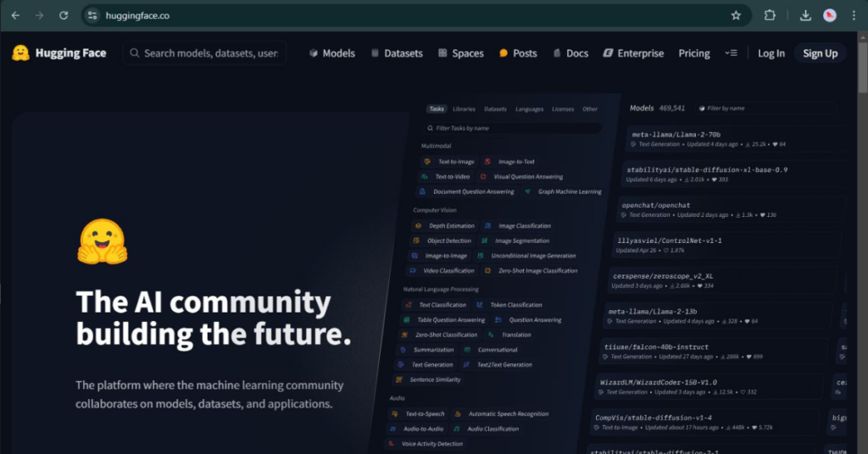The width and height of the screenshot is (868, 454).
Task: Select the Text2Text Generation task
Action: (x=498, y=364)
